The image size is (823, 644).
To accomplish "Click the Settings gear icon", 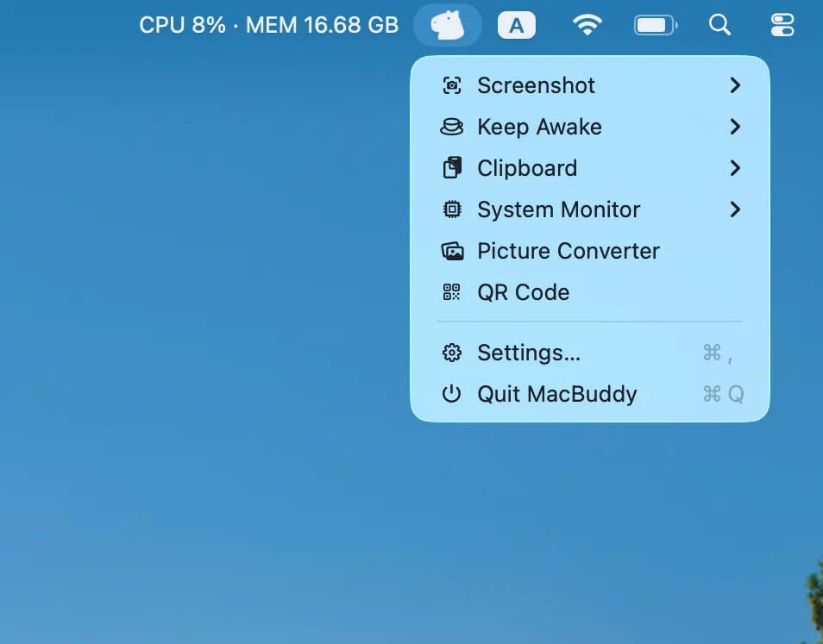I will 452,353.
